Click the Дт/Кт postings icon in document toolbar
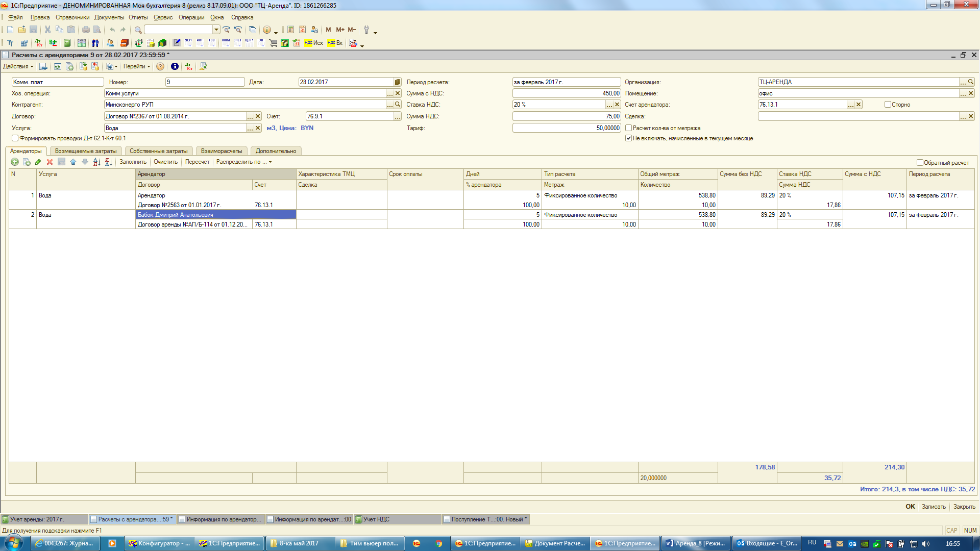Image resolution: width=980 pixels, height=551 pixels. (188, 66)
